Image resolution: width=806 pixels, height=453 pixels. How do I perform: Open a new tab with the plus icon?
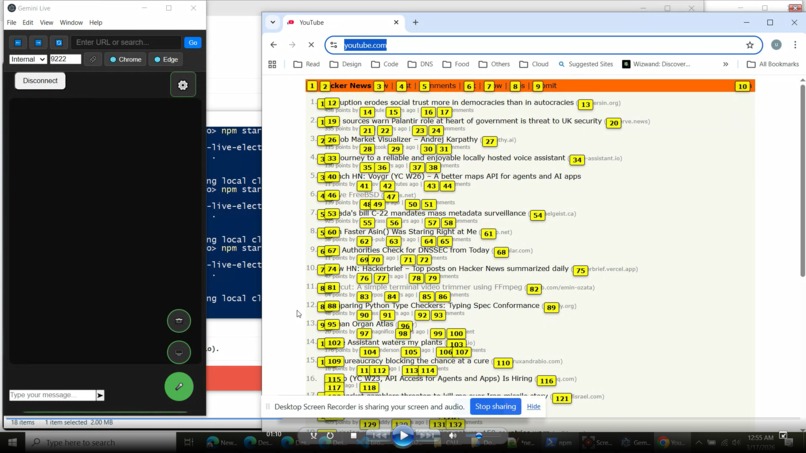(x=415, y=22)
